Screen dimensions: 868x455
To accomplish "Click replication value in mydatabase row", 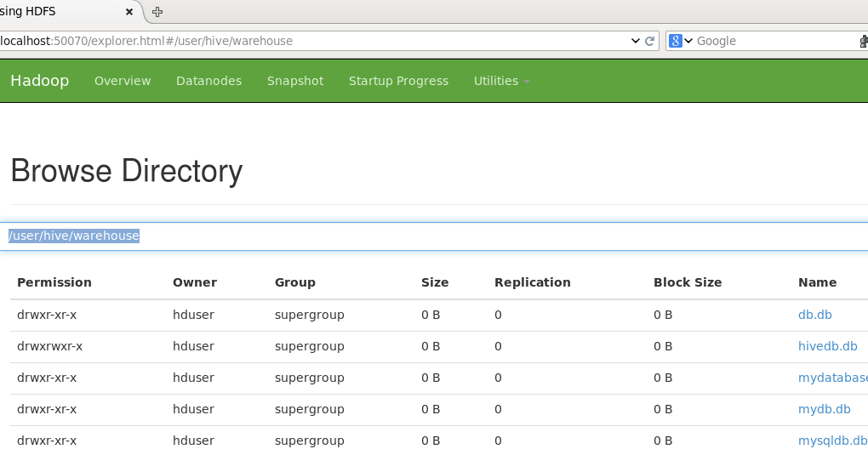I will coord(498,378).
